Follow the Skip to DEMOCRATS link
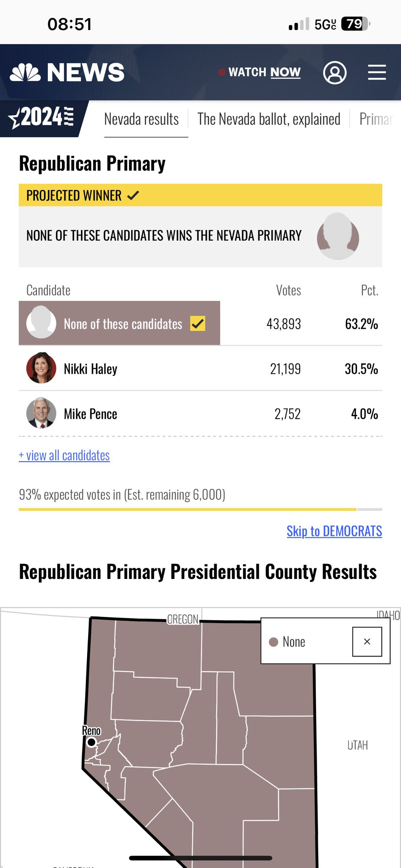401x868 pixels. tap(334, 531)
